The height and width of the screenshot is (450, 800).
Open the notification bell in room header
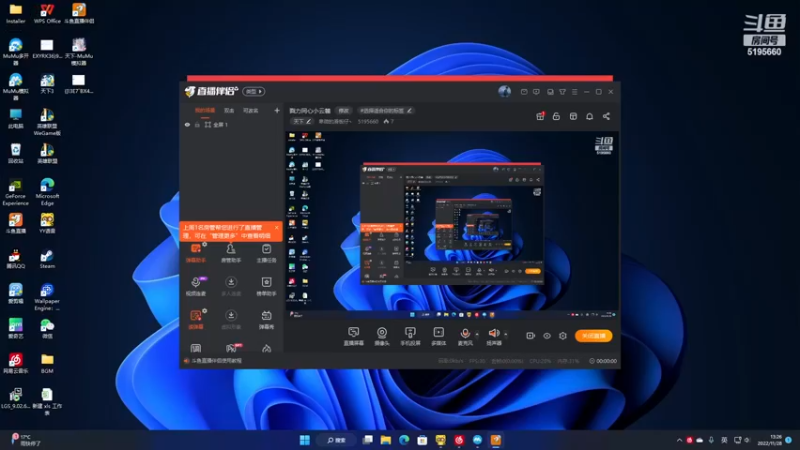(x=589, y=116)
